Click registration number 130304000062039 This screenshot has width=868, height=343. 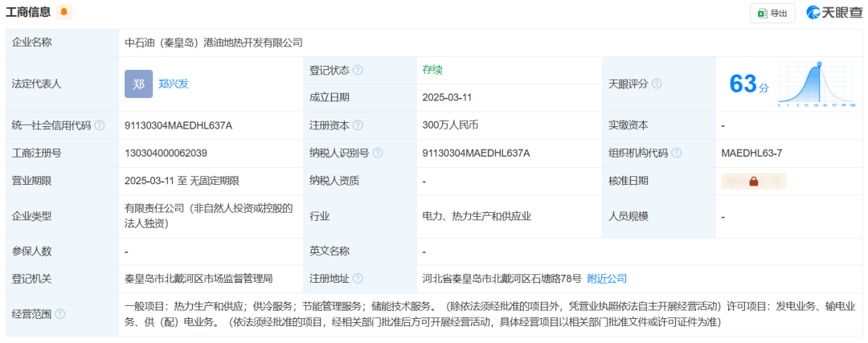pos(166,153)
